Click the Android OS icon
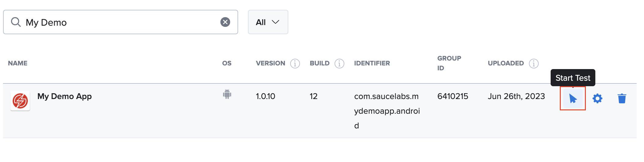This screenshot has width=644, height=162. 227,94
